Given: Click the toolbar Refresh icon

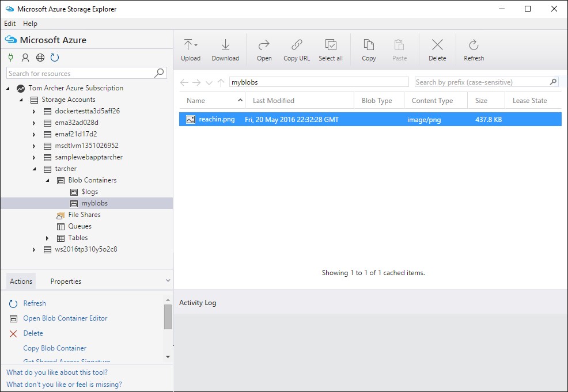Looking at the screenshot, I should point(474,45).
